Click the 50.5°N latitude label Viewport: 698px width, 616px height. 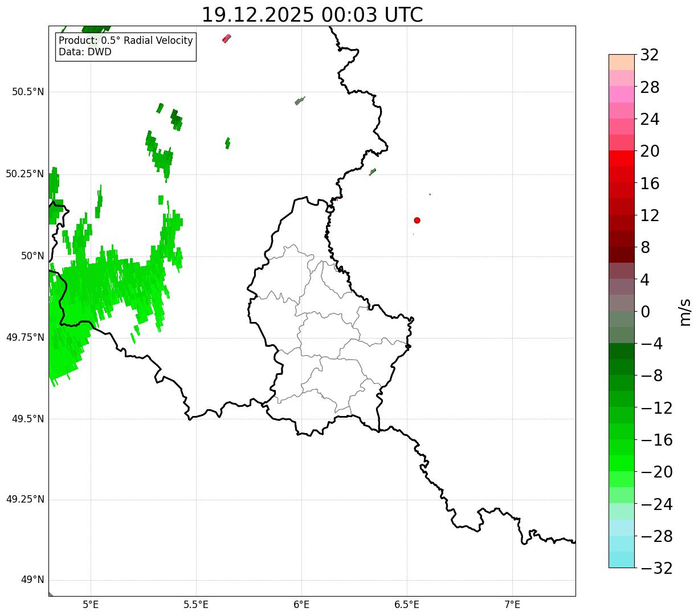coord(28,92)
